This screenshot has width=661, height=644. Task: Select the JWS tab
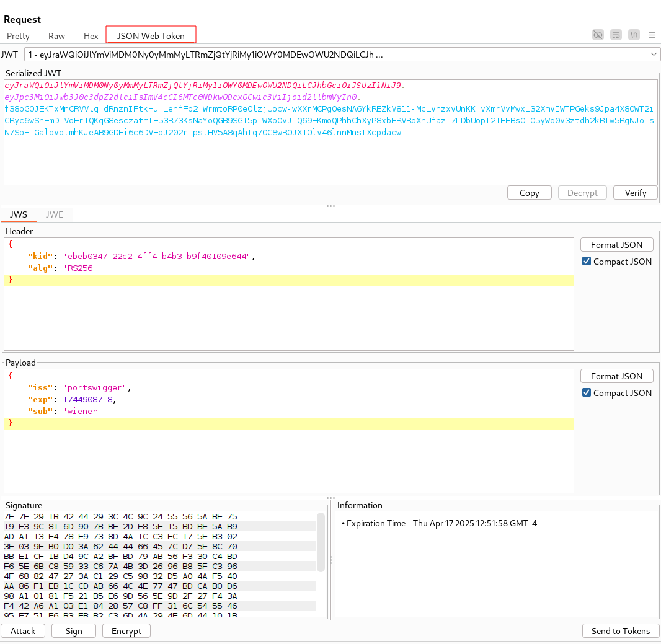(19, 214)
